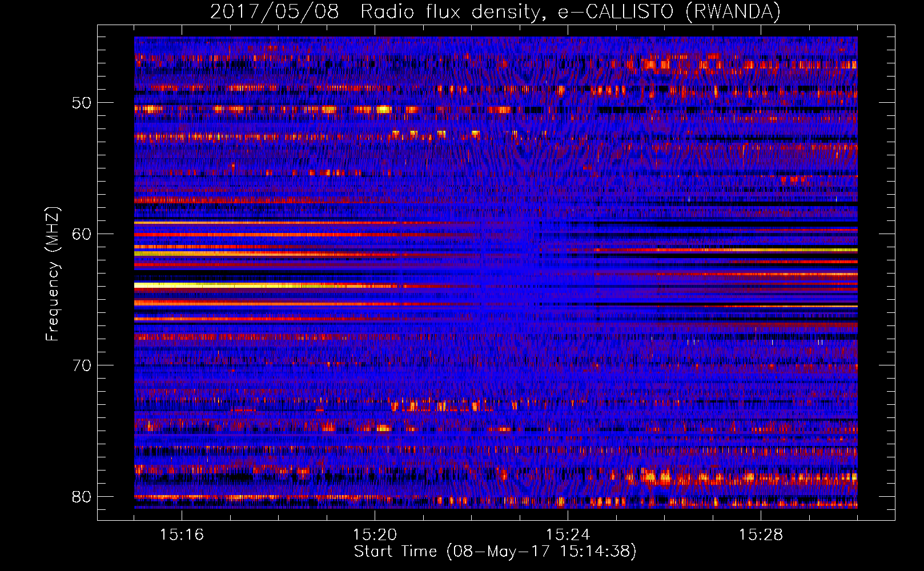Click the 15:28 time axis label

tap(761, 535)
